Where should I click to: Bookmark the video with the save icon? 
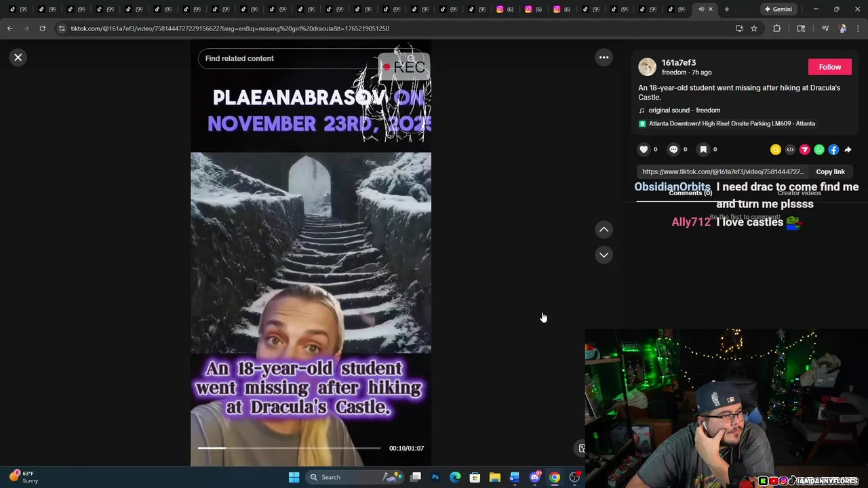703,150
